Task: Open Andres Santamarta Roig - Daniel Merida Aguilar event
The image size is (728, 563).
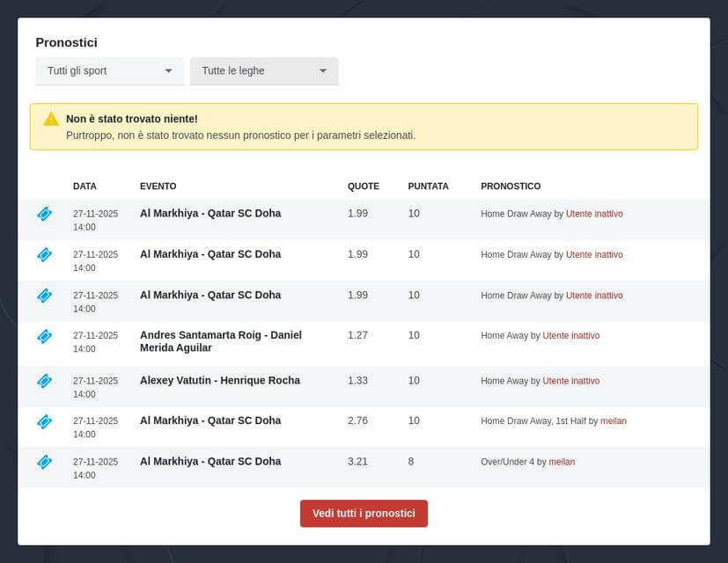Action: tap(220, 341)
